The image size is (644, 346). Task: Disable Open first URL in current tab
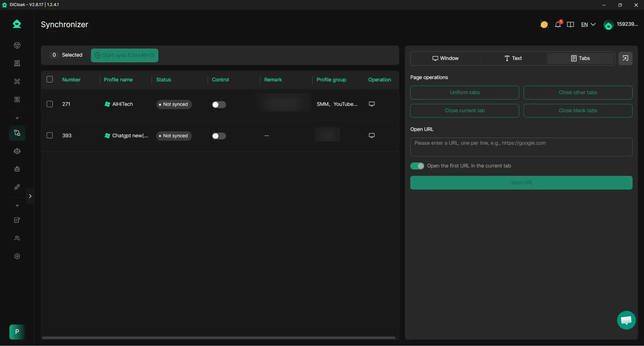click(x=417, y=166)
